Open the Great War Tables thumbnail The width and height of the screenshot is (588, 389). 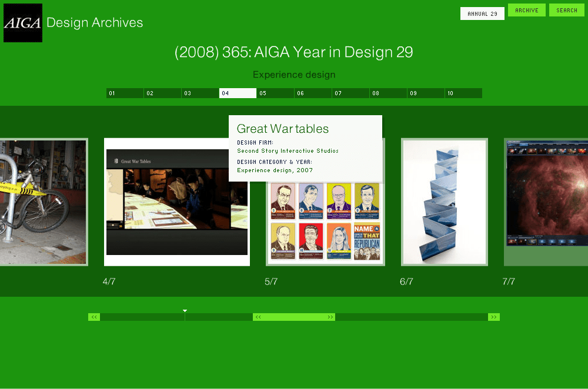[176, 202]
